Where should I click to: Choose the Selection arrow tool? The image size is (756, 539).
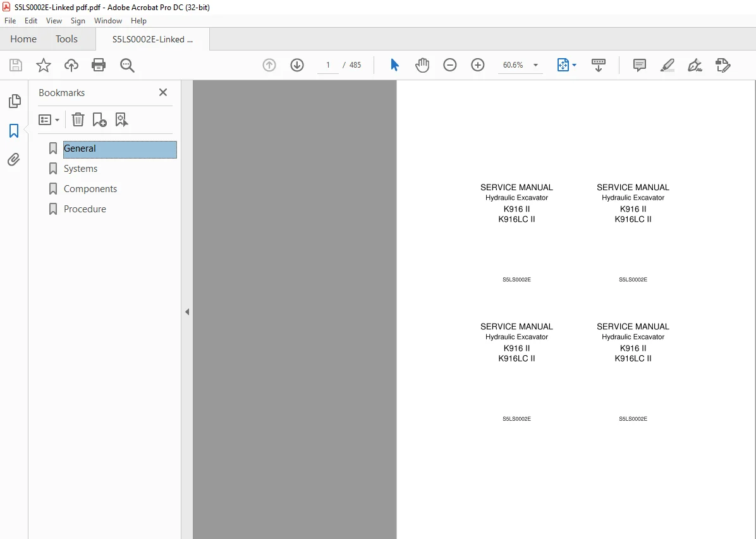click(394, 65)
